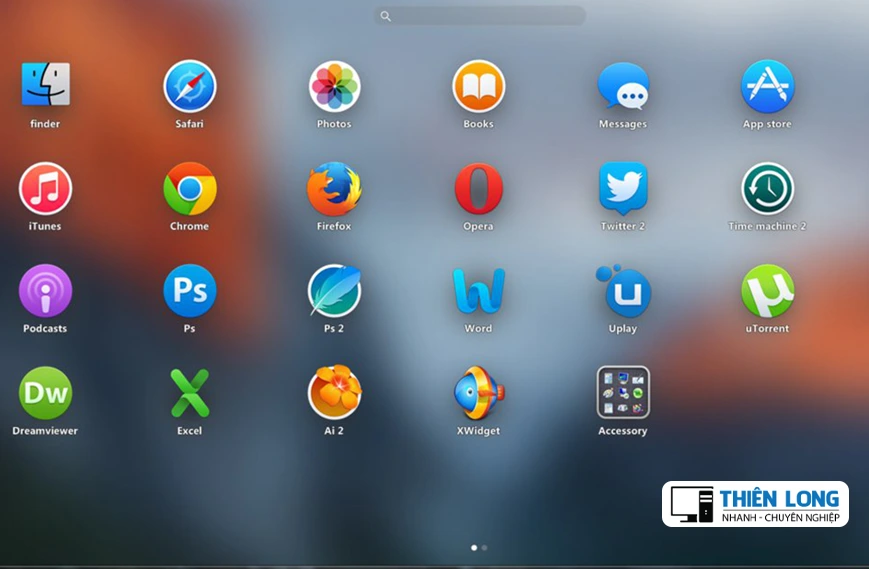Launch iTunes music app
The height and width of the screenshot is (569, 869).
click(x=45, y=188)
